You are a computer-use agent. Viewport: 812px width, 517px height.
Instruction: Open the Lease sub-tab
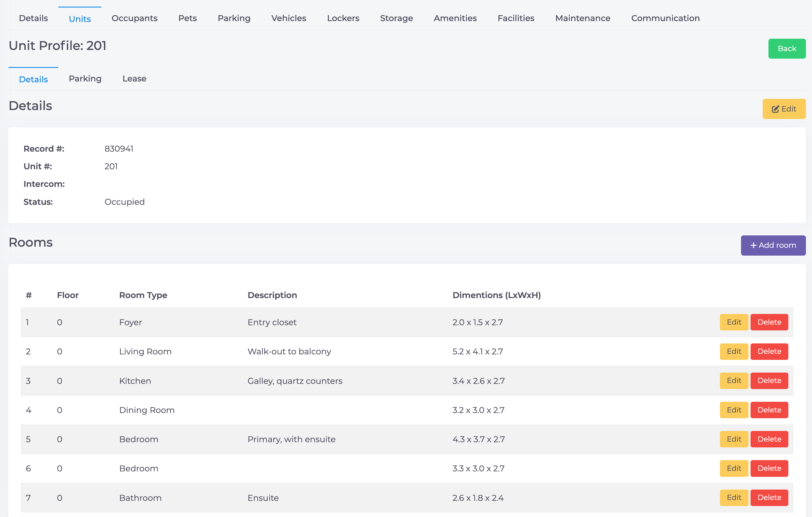pos(134,79)
